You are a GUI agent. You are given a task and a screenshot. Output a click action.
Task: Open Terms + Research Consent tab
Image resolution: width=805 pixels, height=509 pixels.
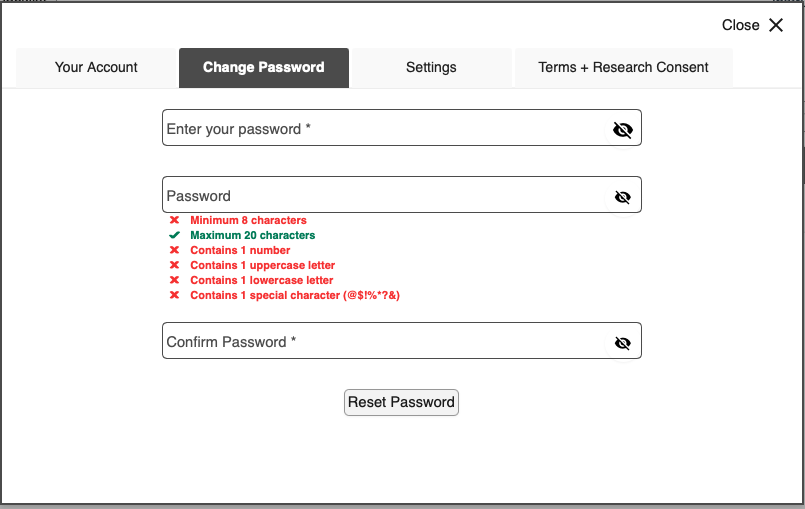[623, 68]
